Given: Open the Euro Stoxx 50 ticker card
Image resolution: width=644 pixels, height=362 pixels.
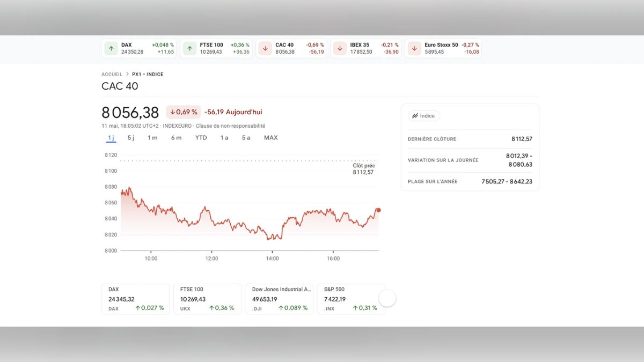Looking at the screenshot, I should 443,48.
